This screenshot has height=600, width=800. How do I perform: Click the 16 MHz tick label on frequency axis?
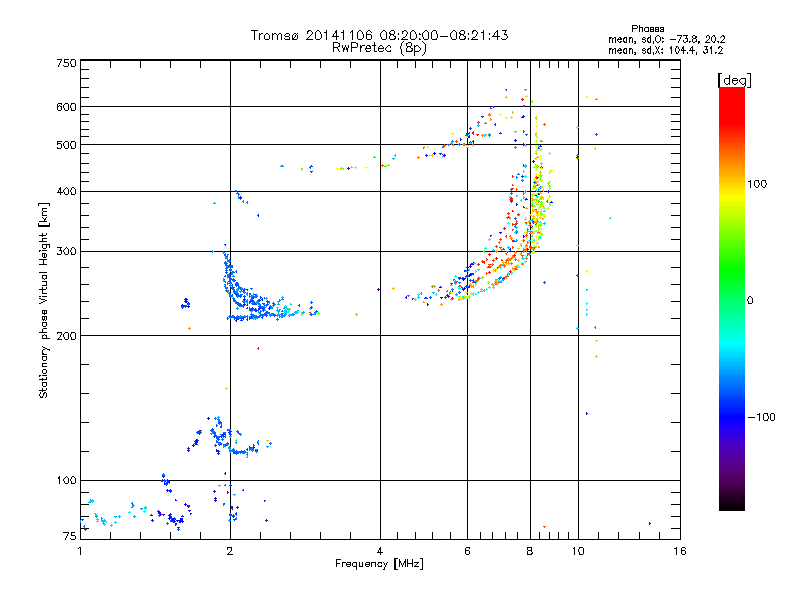pyautogui.click(x=680, y=551)
